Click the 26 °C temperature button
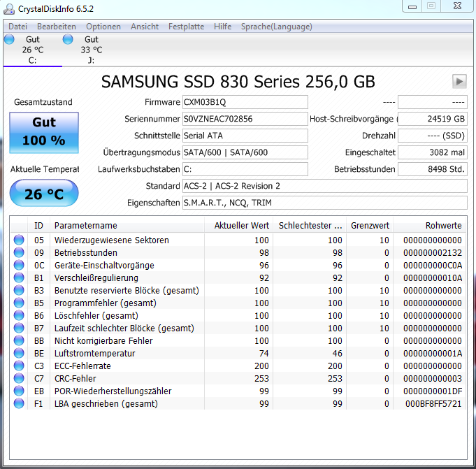476x469 pixels. [x=44, y=194]
